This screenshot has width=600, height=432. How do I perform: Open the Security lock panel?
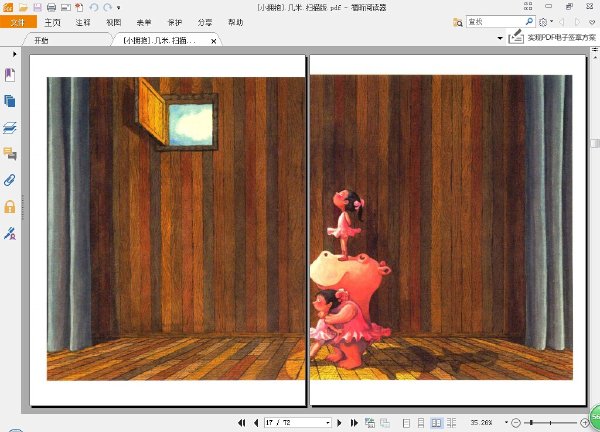point(10,206)
